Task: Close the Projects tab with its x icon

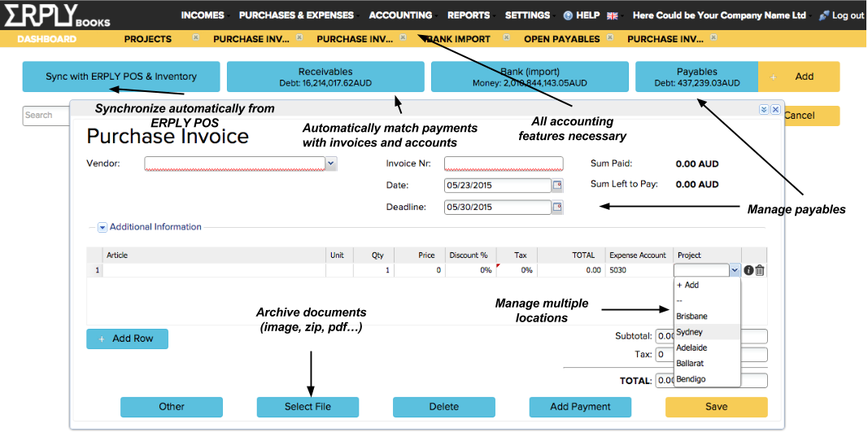Action: click(x=195, y=37)
